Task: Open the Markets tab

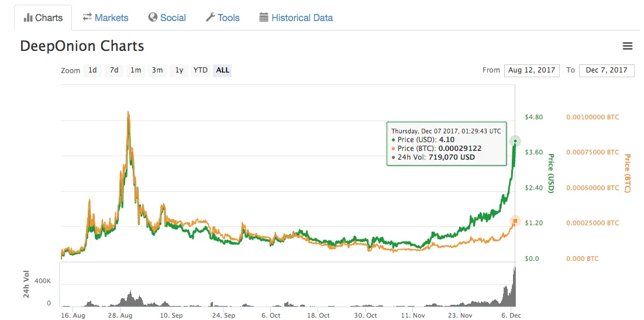Action: coord(105,18)
